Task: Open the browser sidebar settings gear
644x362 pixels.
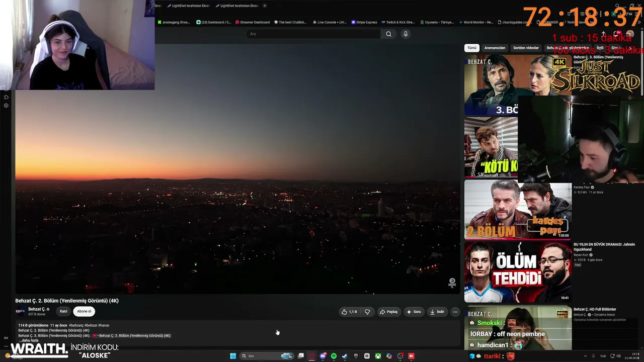Action: [x=6, y=106]
